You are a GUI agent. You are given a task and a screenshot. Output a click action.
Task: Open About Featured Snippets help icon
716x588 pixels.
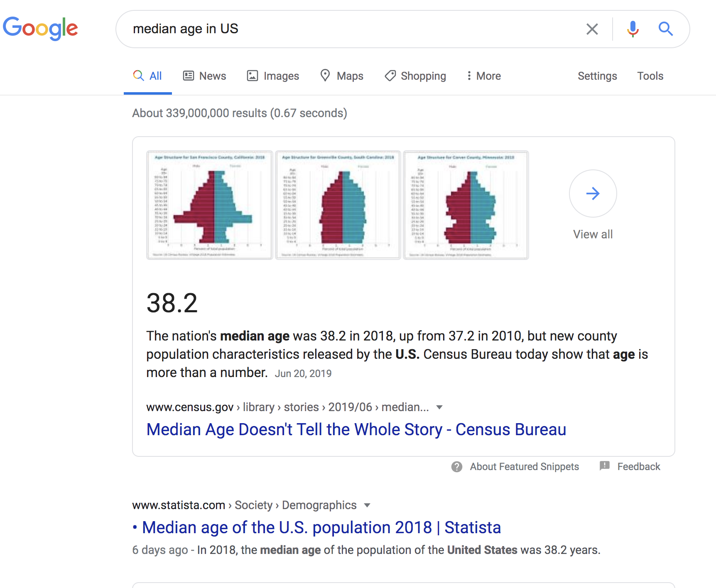pos(457,467)
